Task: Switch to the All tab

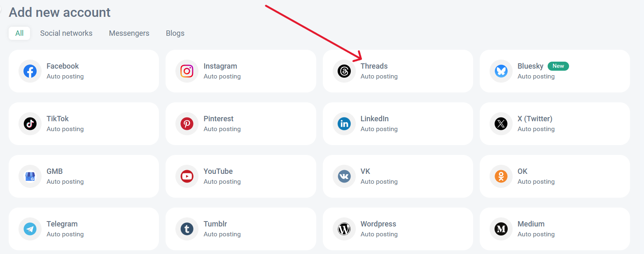Action: pos(19,33)
